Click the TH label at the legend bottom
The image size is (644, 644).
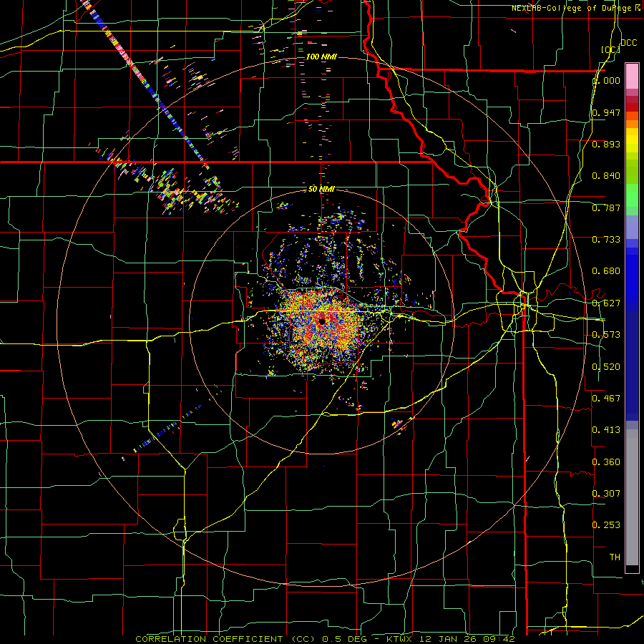click(x=615, y=557)
